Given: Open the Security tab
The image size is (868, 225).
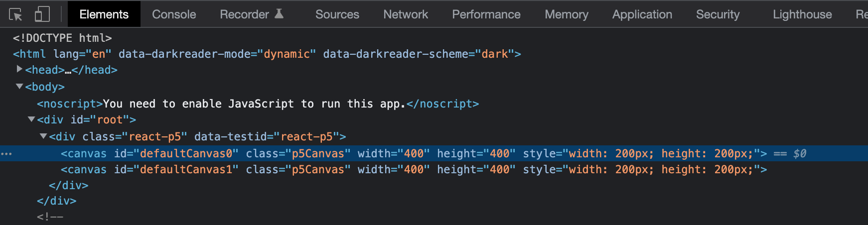Looking at the screenshot, I should tap(718, 14).
